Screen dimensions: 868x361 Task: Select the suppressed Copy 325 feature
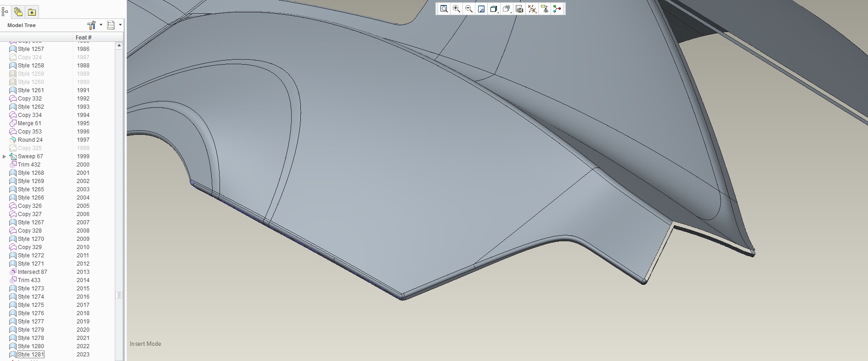tap(30, 148)
